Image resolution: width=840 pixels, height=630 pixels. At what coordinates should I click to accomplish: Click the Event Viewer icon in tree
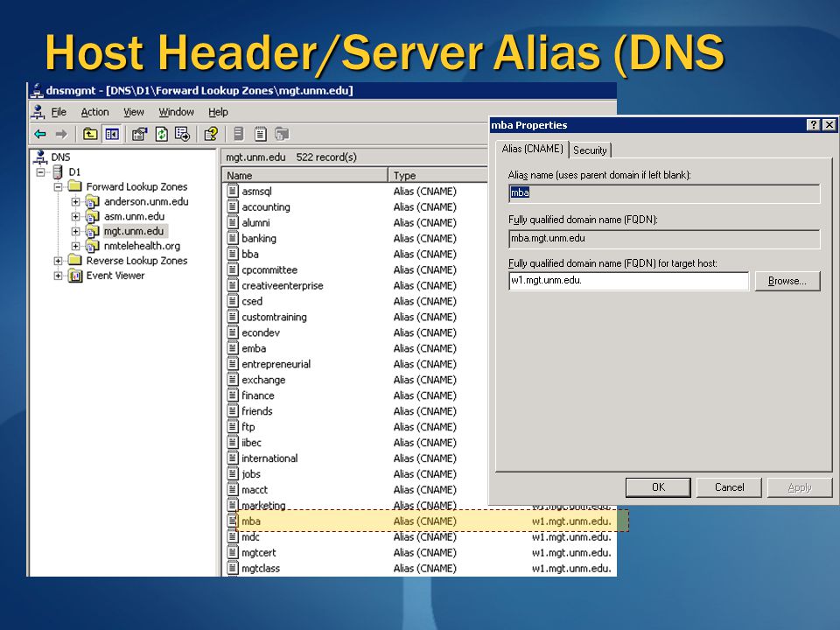(x=75, y=276)
